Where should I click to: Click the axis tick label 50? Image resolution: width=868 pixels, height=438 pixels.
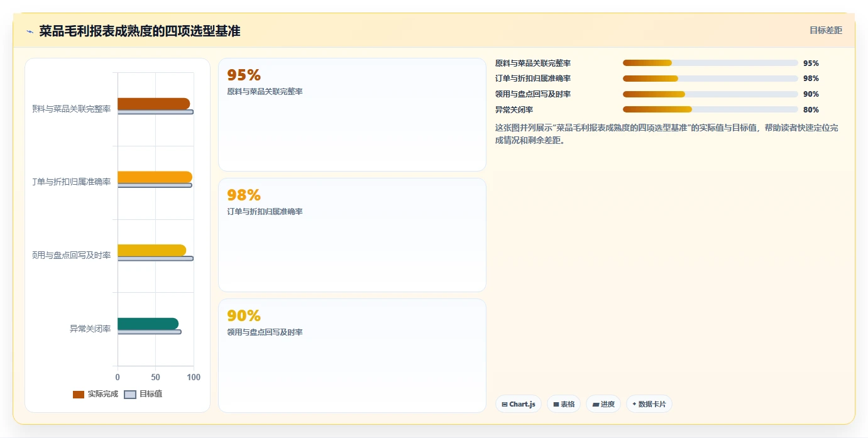pos(155,377)
